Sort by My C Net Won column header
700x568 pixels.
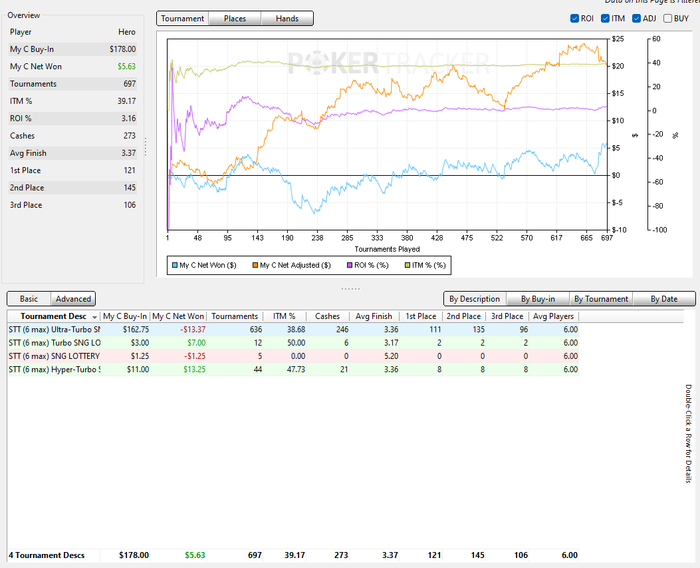tap(178, 316)
